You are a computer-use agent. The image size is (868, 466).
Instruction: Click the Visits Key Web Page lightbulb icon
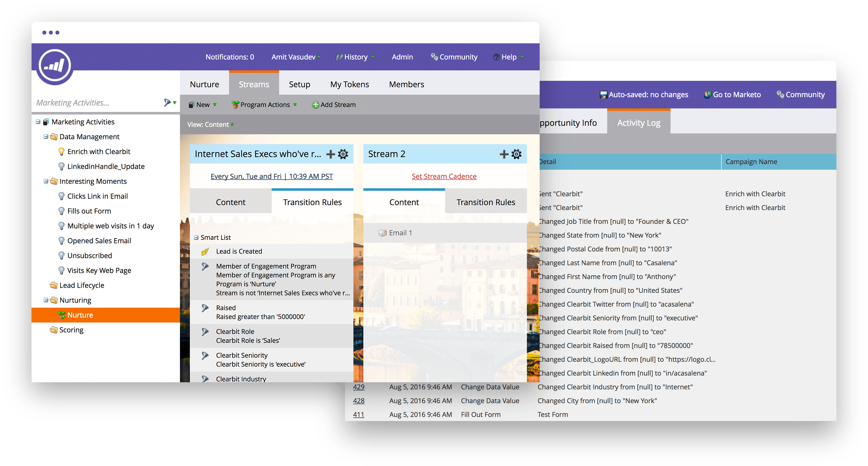61,270
